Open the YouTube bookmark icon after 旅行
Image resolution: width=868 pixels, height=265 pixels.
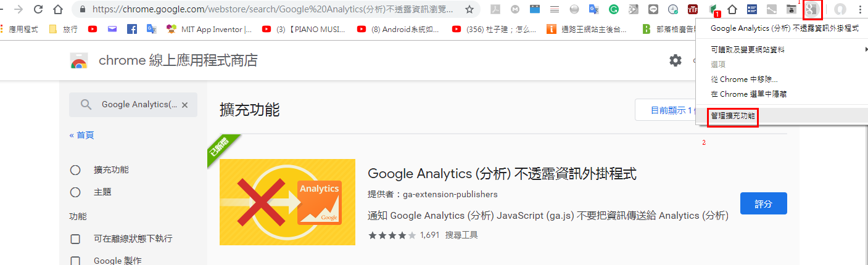click(93, 29)
